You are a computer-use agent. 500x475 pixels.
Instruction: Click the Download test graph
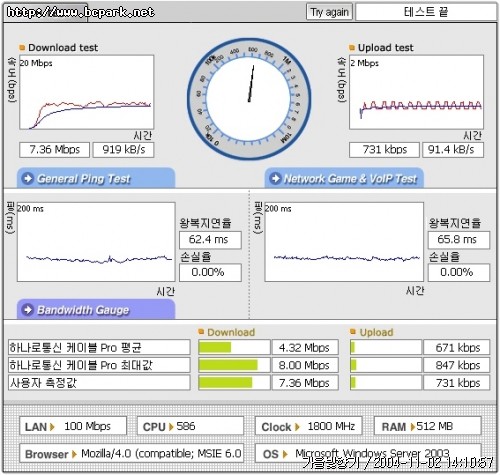click(x=87, y=92)
